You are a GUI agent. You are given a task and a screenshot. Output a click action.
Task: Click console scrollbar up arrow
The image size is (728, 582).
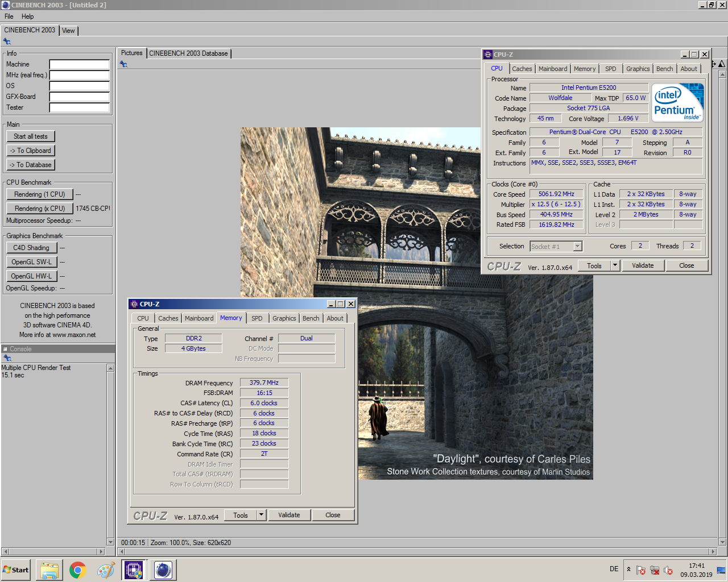[110, 368]
